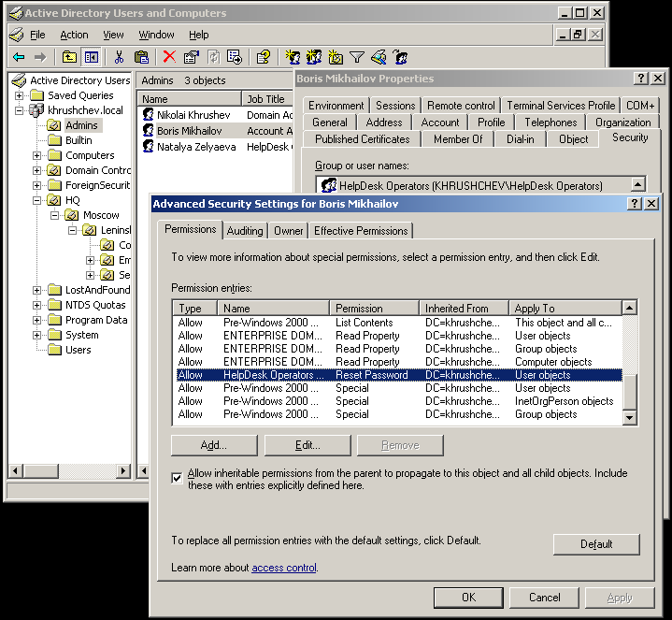The width and height of the screenshot is (672, 620).
Task: Open the View menu
Action: [x=113, y=35]
